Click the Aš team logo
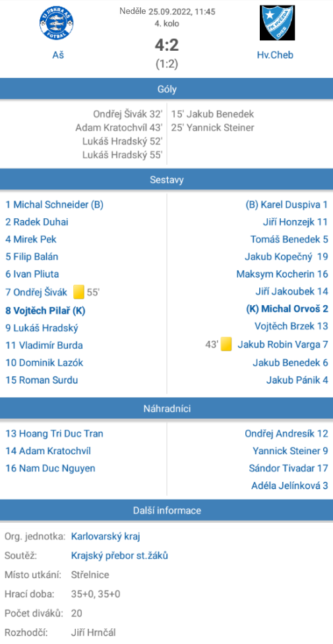The width and height of the screenshot is (333, 644). point(57,24)
